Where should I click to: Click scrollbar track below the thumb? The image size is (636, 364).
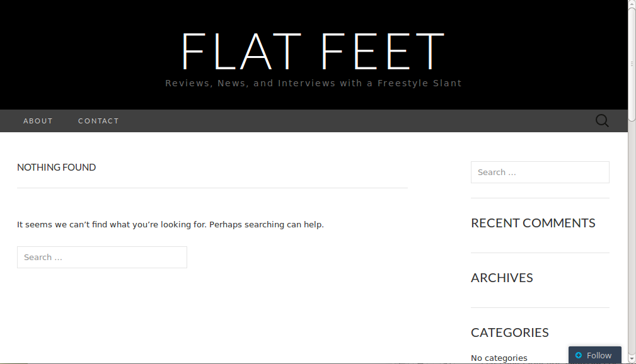(x=632, y=239)
